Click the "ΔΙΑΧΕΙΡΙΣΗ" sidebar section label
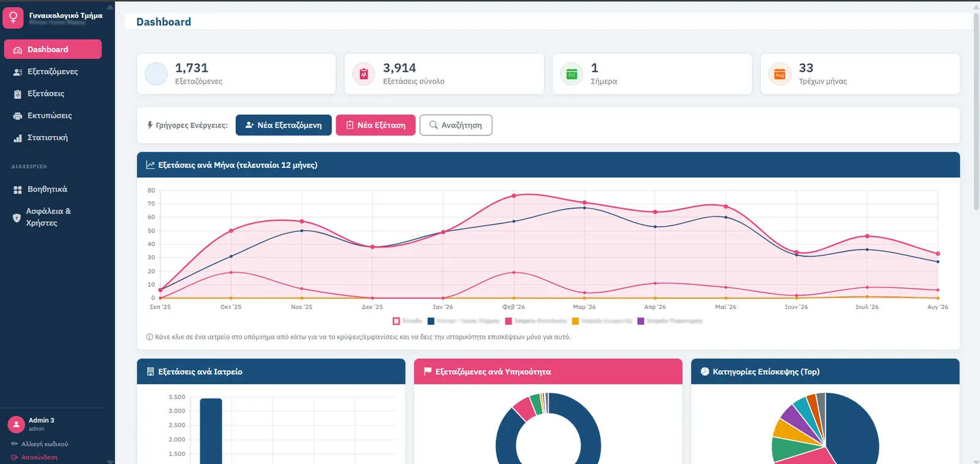Viewport: 980px width, 464px height. tap(29, 167)
